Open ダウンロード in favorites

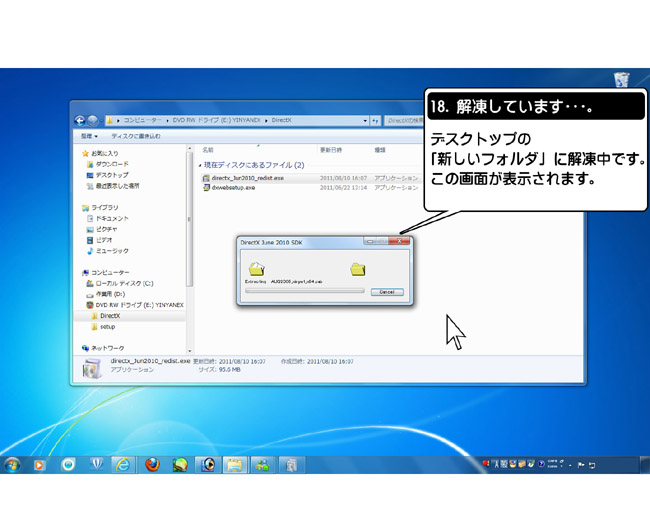point(107,164)
